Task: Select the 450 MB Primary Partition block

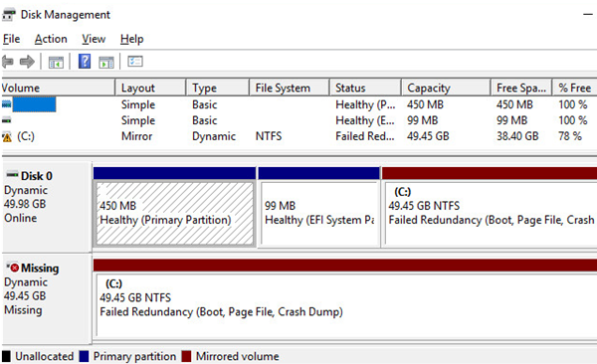Action: [x=174, y=213]
